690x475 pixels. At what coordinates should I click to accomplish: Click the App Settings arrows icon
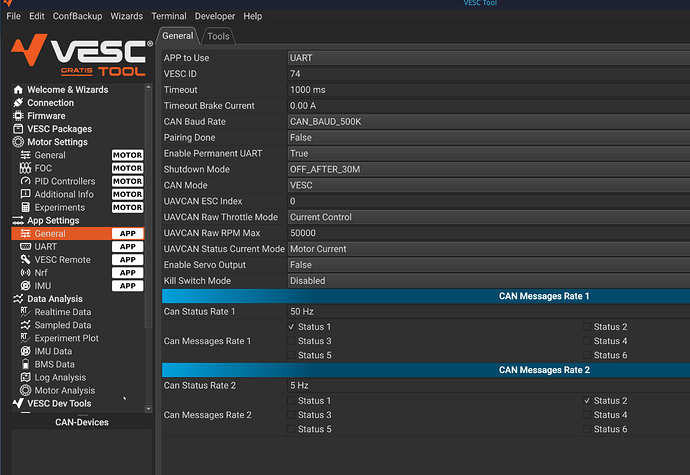click(x=18, y=220)
